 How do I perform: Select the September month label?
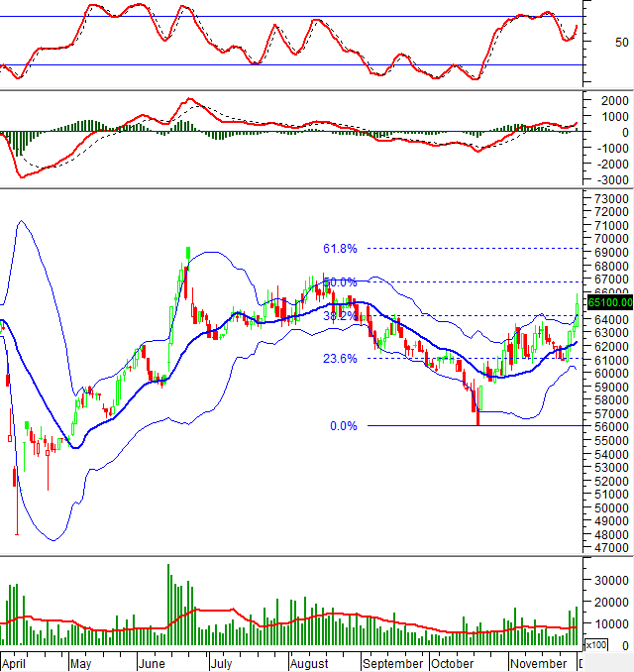pyautogui.click(x=390, y=661)
